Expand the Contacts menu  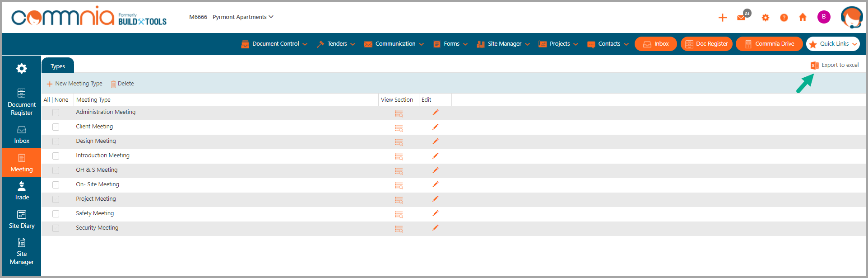608,44
